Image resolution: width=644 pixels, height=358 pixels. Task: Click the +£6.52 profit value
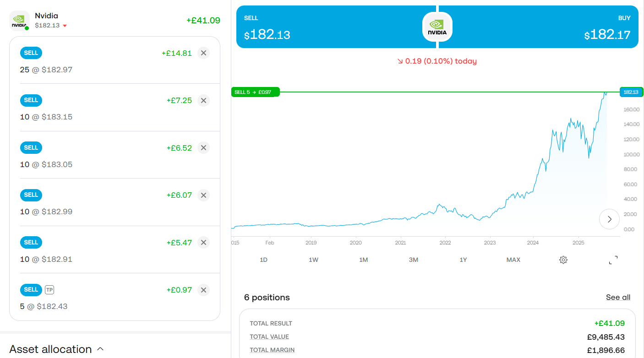tap(179, 148)
